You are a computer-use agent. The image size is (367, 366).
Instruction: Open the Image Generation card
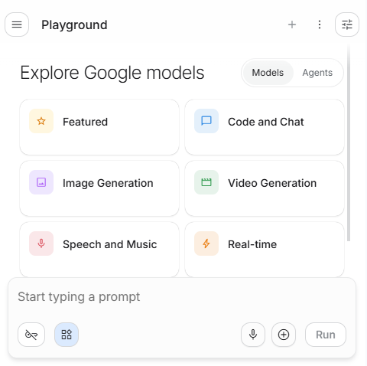pyautogui.click(x=100, y=189)
